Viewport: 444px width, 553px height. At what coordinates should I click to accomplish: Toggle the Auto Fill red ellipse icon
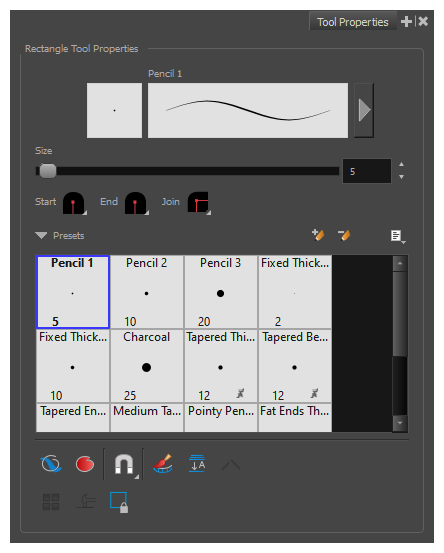pyautogui.click(x=85, y=464)
